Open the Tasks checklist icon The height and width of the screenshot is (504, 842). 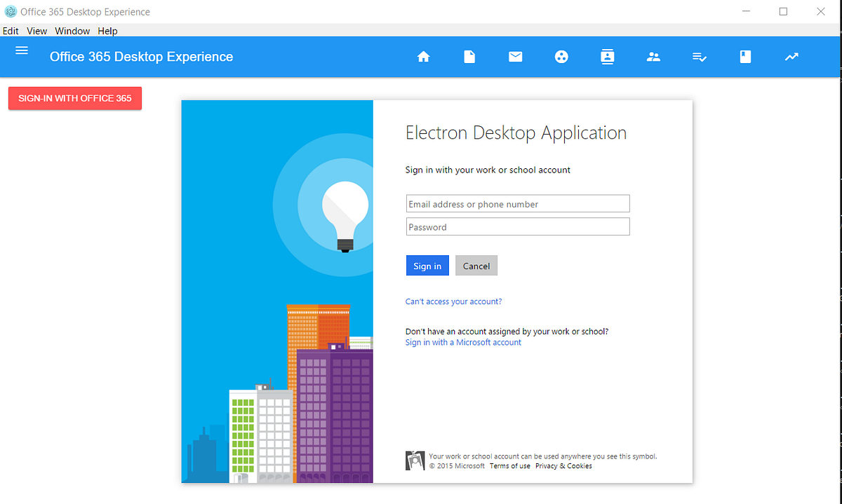coord(699,57)
